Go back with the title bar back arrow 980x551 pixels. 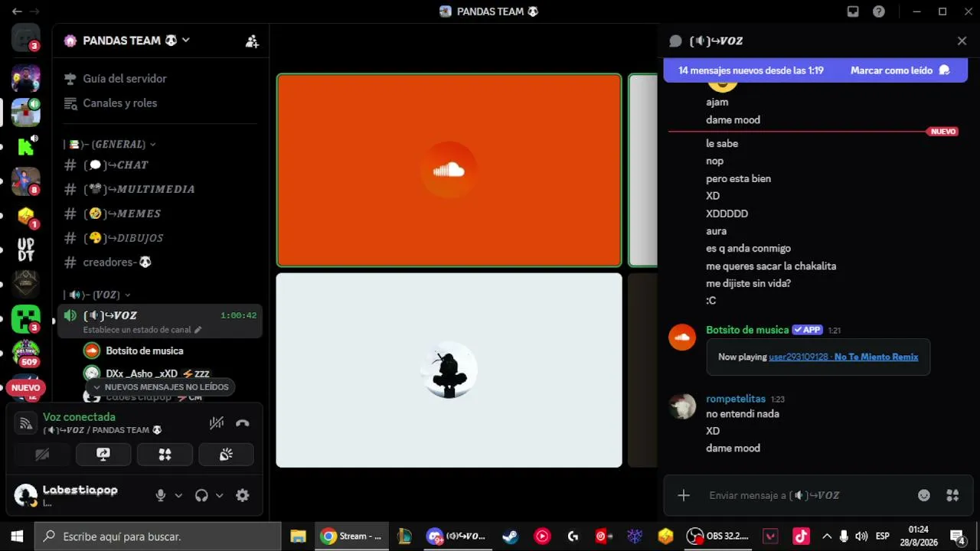click(17, 11)
